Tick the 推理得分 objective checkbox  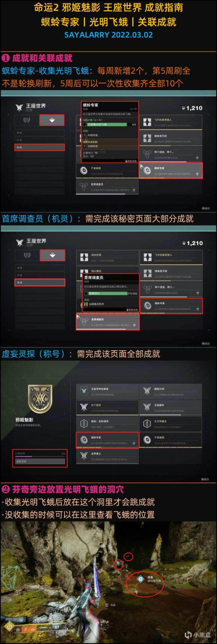click(86, 294)
